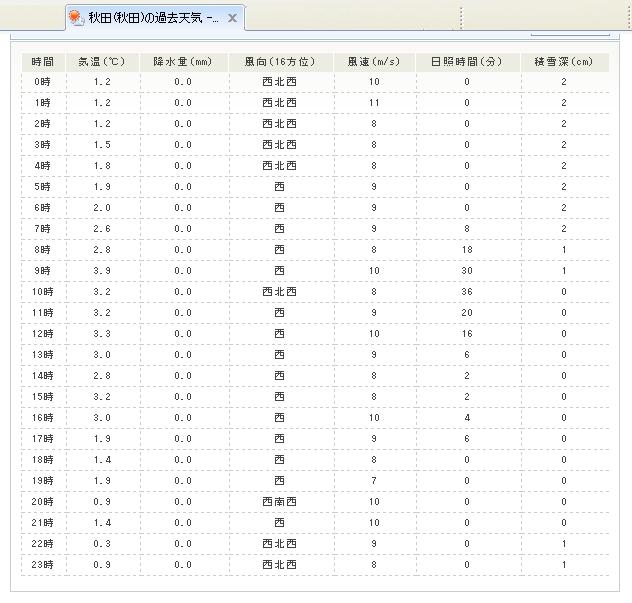
Task: Click the 23時 time cell
Action: pyautogui.click(x=42, y=565)
